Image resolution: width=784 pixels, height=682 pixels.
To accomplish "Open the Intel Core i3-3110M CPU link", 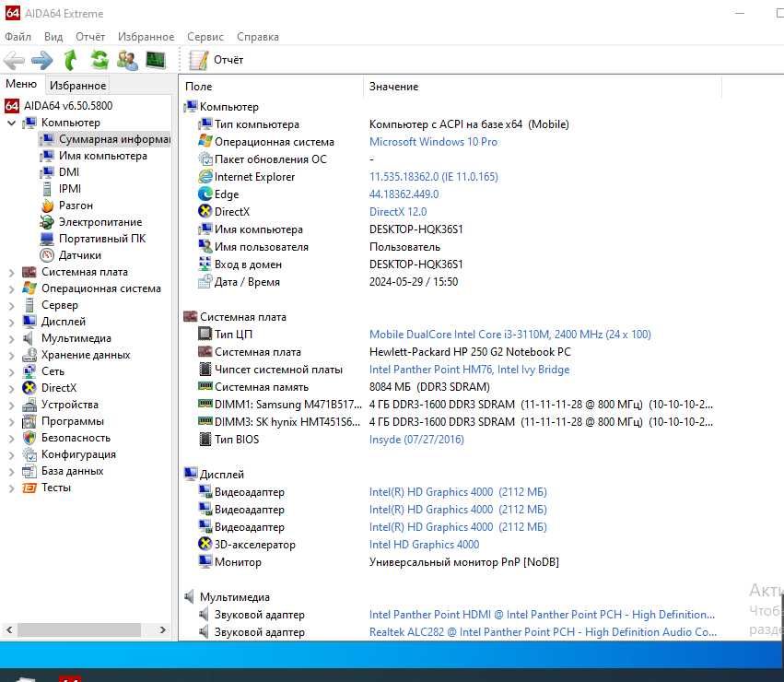I will point(510,335).
